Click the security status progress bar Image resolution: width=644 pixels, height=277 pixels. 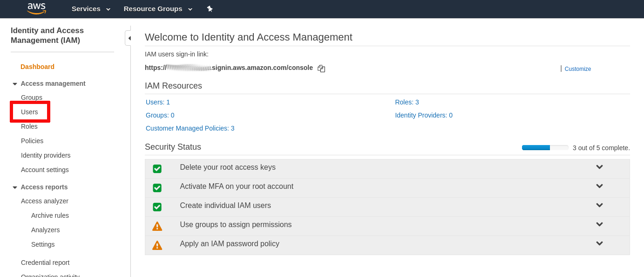click(x=545, y=148)
